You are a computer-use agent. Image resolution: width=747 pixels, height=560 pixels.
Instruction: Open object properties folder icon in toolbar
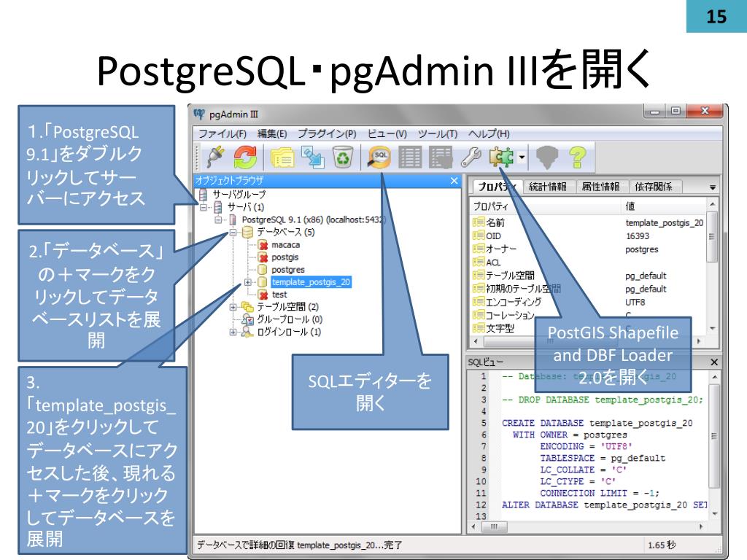point(282,157)
